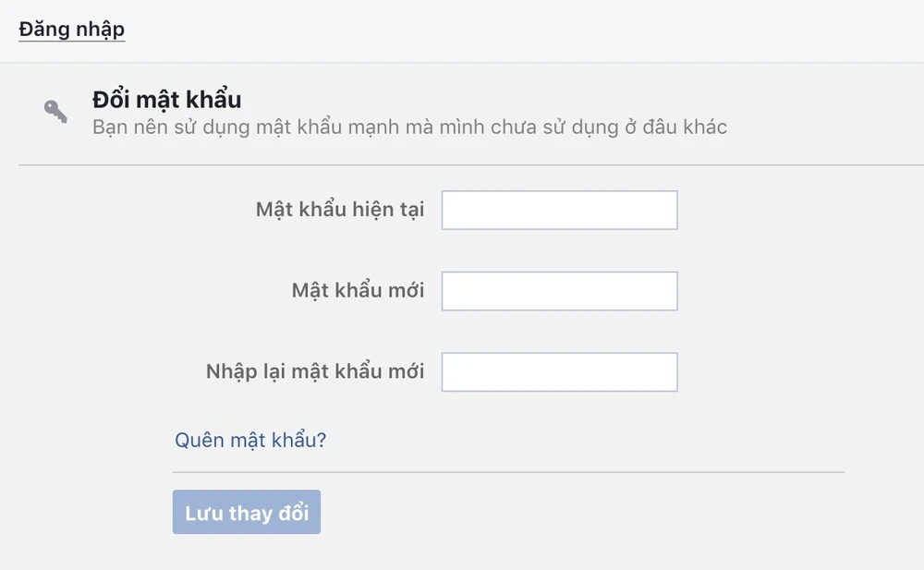Focus the Mật khẩu hiện tại field
Screen dimensions: 924x570
click(x=559, y=210)
